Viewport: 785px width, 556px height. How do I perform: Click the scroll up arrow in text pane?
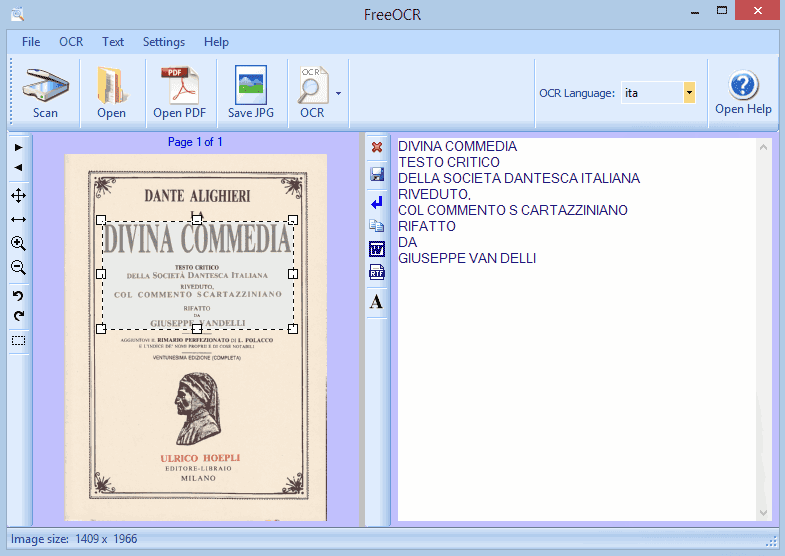(763, 147)
